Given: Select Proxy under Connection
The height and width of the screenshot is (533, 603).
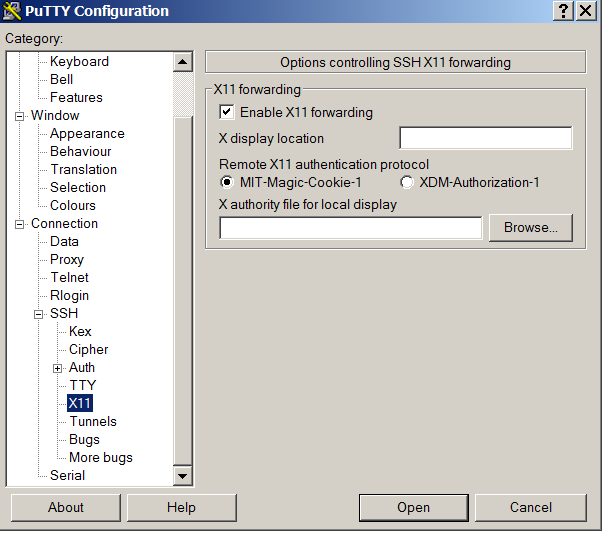Looking at the screenshot, I should [67, 260].
